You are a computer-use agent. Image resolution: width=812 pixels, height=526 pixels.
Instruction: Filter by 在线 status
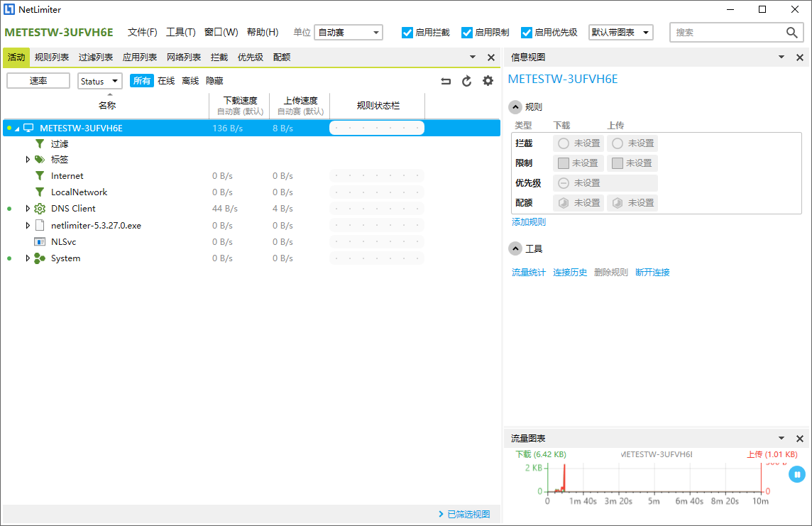(x=166, y=81)
